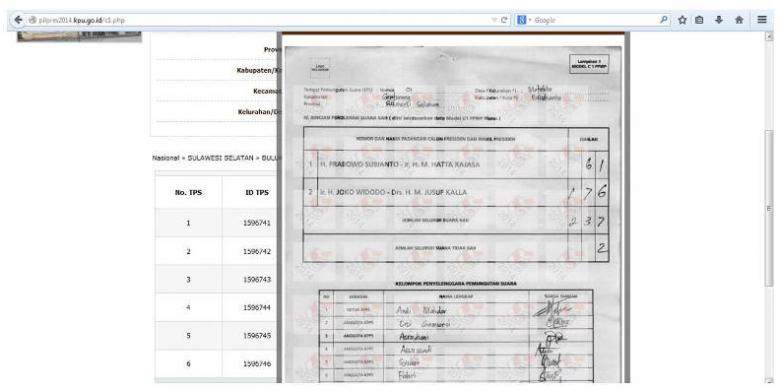The height and width of the screenshot is (390, 780).
Task: Go back using the browser back arrow
Action: 18,20
